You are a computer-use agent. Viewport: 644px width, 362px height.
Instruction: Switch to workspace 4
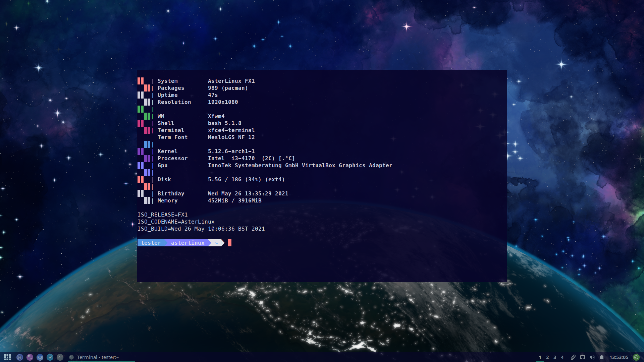pyautogui.click(x=562, y=357)
